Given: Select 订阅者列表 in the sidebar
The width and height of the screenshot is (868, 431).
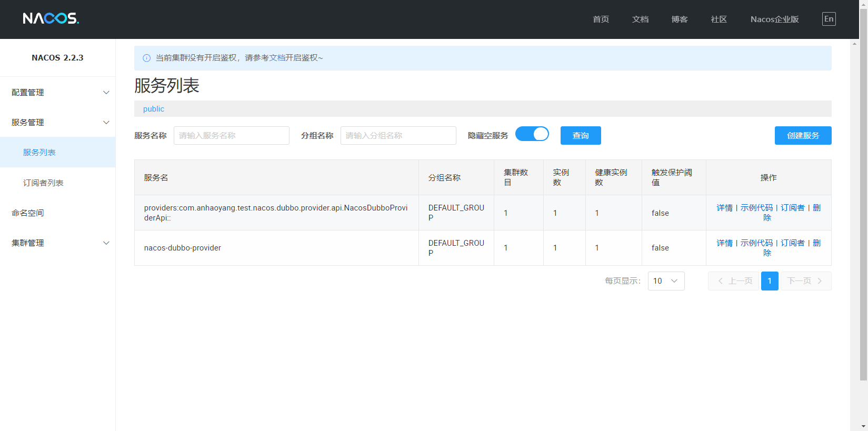Looking at the screenshot, I should click(58, 183).
